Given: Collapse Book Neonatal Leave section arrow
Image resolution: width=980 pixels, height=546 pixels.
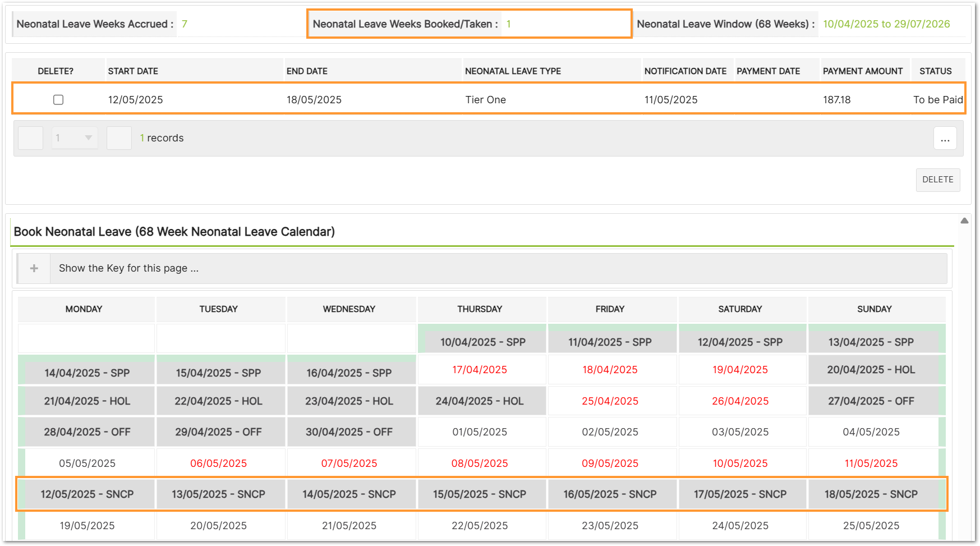Looking at the screenshot, I should [964, 221].
